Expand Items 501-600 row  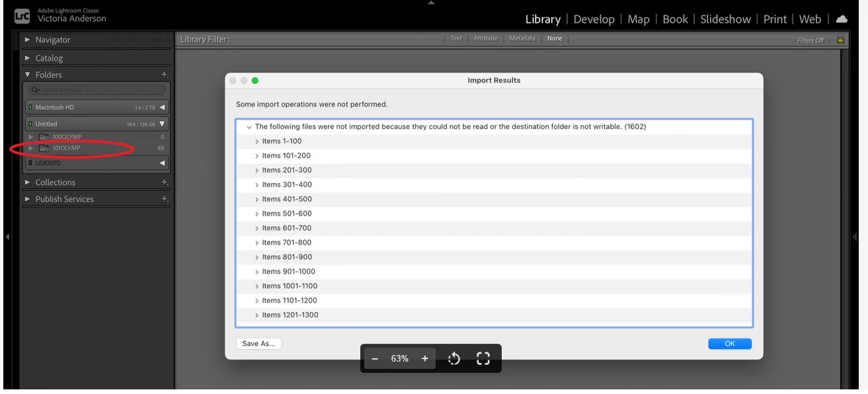click(257, 214)
